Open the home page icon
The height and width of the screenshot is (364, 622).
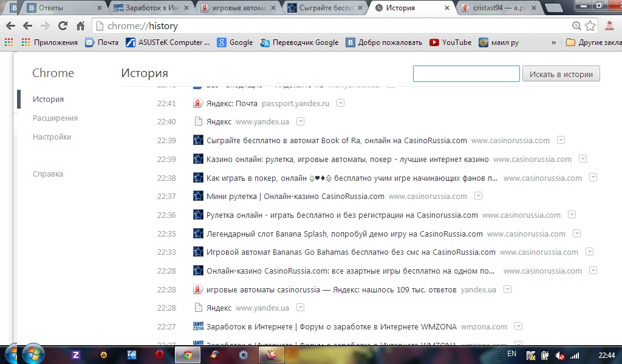[x=81, y=26]
